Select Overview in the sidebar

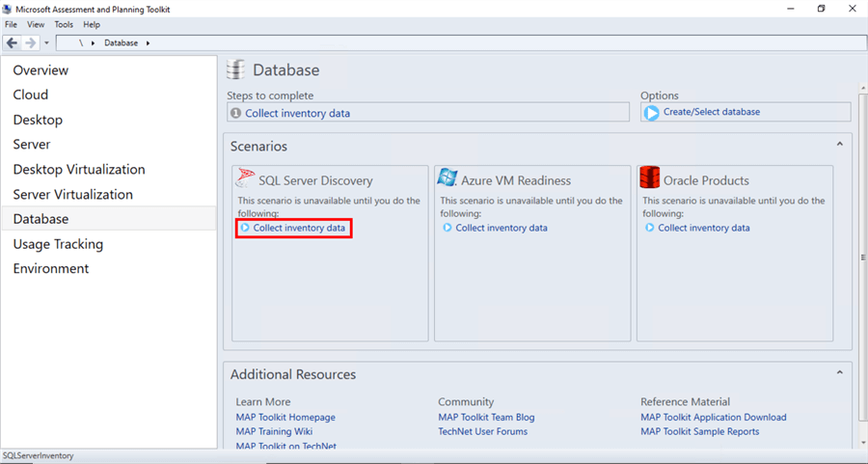click(41, 70)
